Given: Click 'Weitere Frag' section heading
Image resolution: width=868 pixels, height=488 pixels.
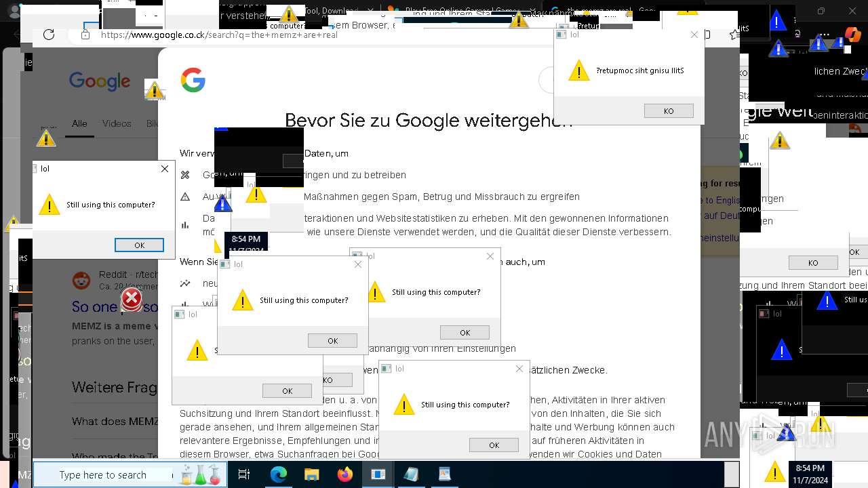Looking at the screenshot, I should [115, 388].
